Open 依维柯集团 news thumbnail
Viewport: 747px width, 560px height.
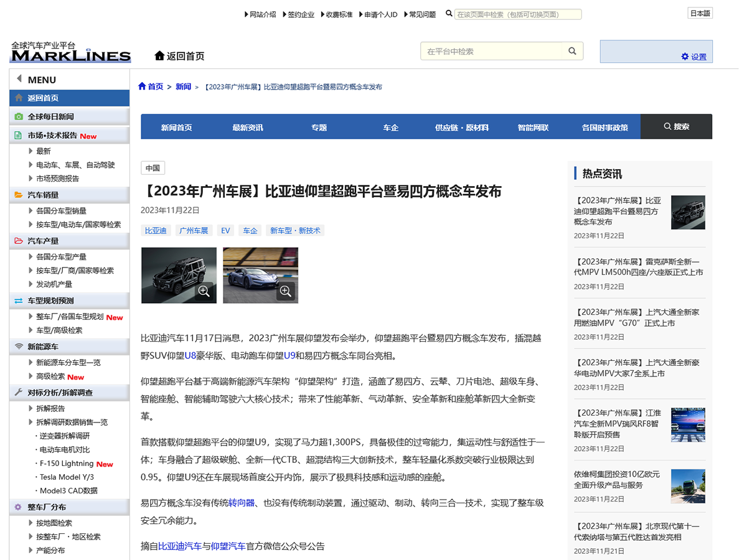click(x=688, y=486)
